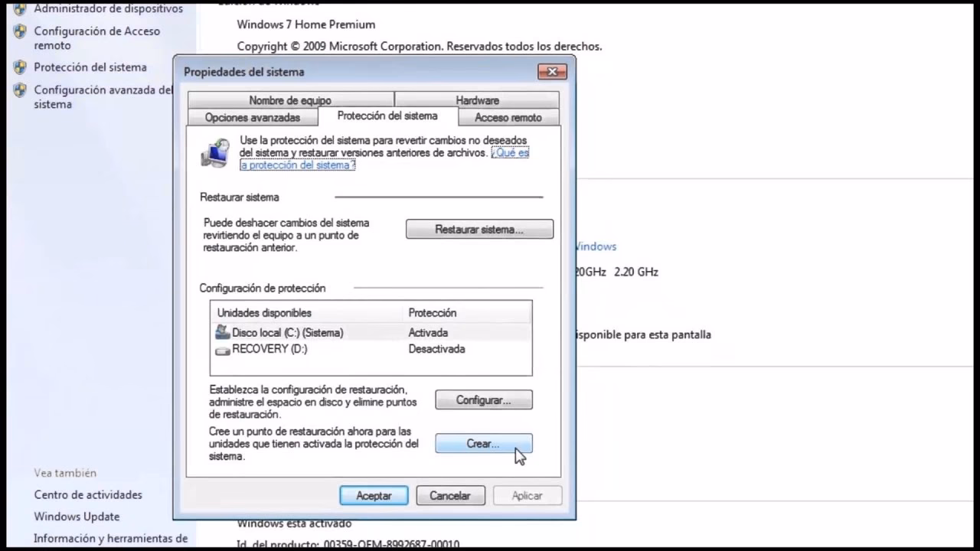Switch to the Hardware tab
The image size is (980, 551).
476,100
